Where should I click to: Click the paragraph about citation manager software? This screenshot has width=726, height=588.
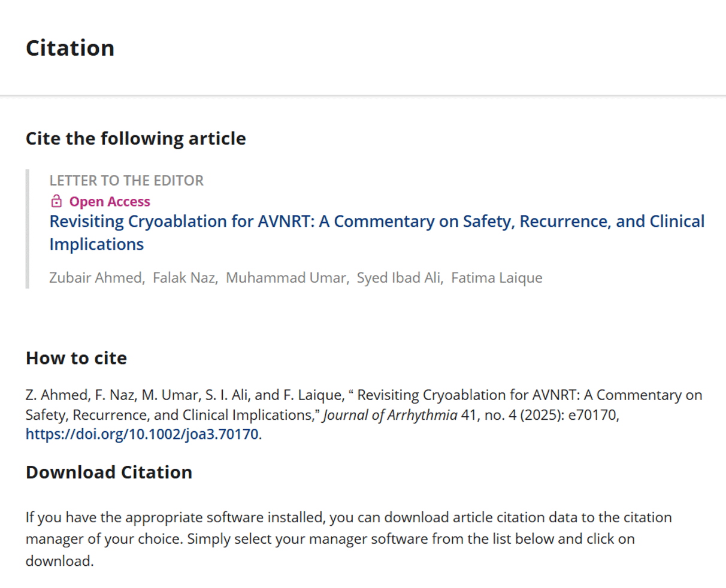click(x=348, y=539)
